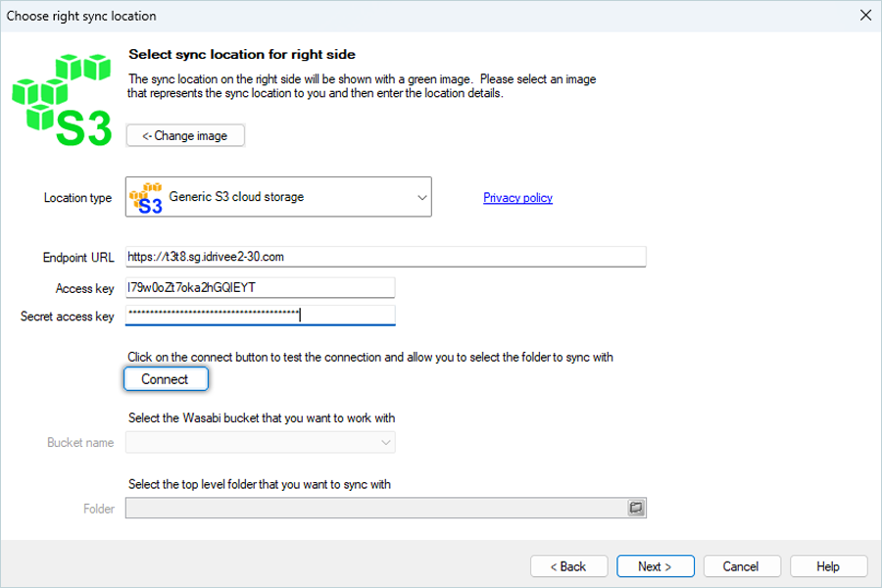Viewport: 882px width, 588px height.
Task: Click the Folder path text field
Action: tap(375, 508)
